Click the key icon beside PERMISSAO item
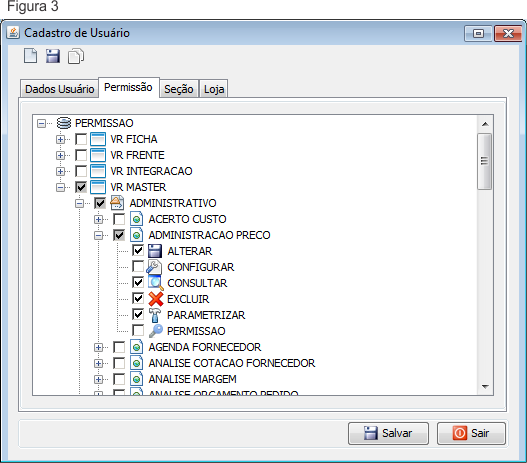Image resolution: width=527 pixels, height=463 pixels. pos(156,331)
